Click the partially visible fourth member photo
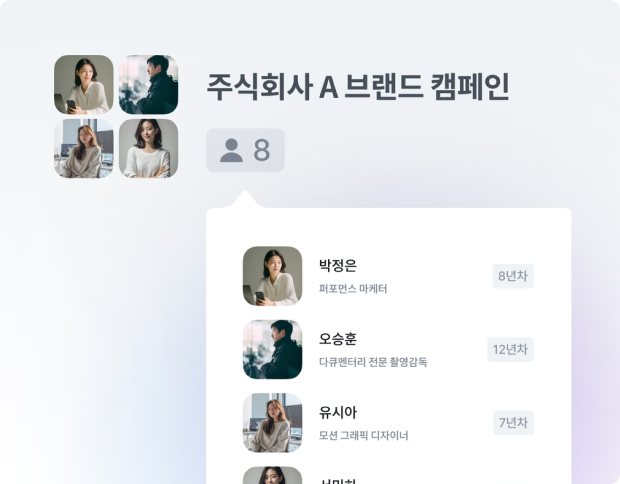This screenshot has height=484, width=620. (x=272, y=475)
